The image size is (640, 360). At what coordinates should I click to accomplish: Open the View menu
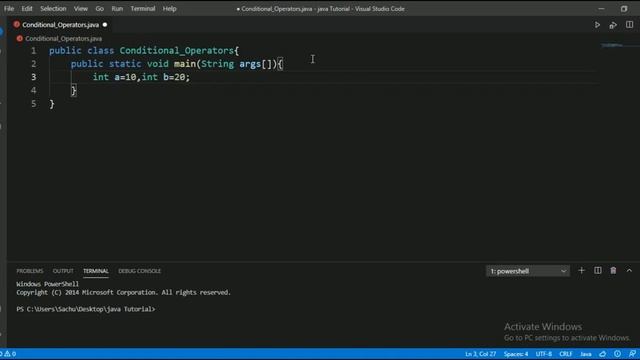point(80,9)
